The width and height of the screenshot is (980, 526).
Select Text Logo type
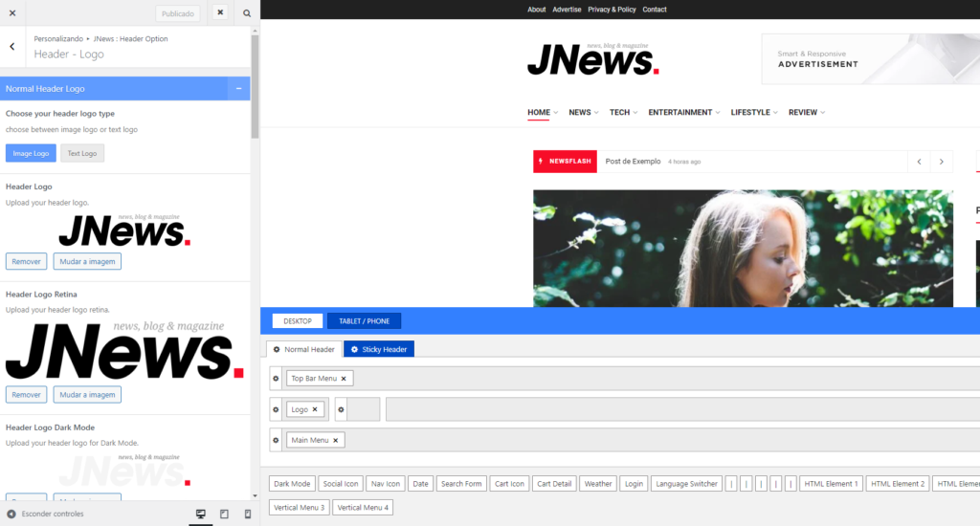coord(82,153)
